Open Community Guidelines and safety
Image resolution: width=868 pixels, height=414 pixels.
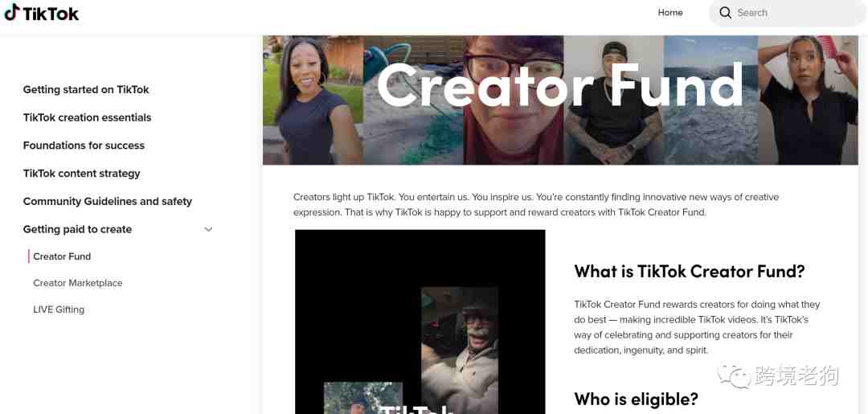(x=108, y=202)
